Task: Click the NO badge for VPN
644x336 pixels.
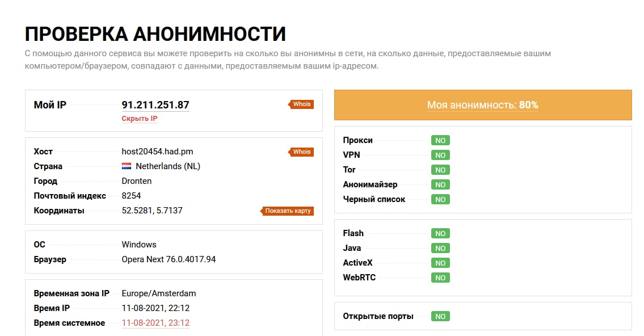Action: click(440, 155)
